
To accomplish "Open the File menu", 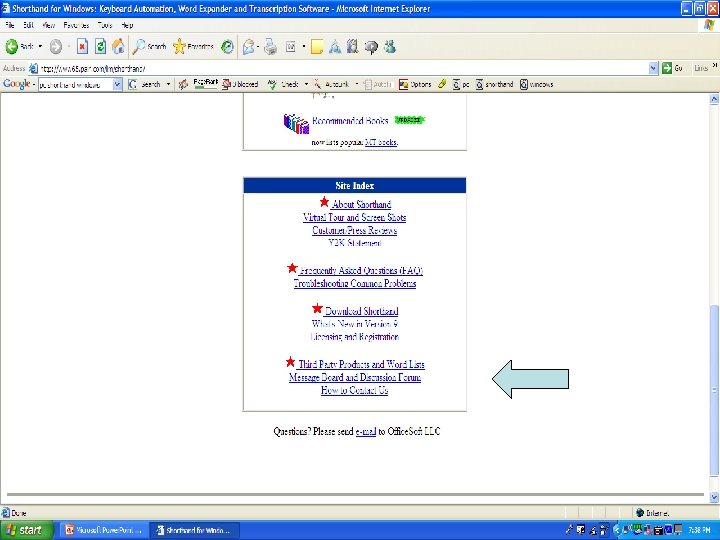I will 10,25.
